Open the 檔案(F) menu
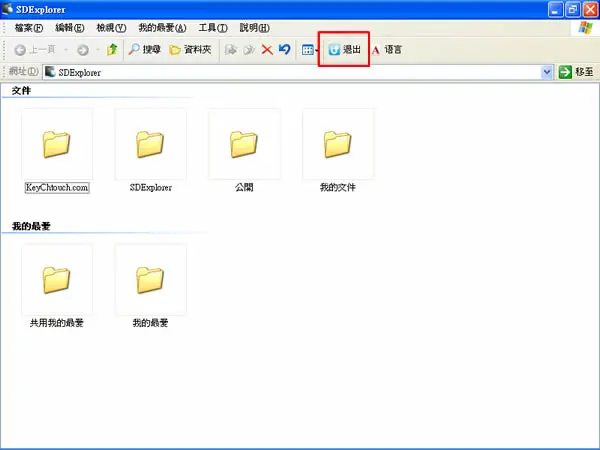600x450 pixels. click(29, 28)
